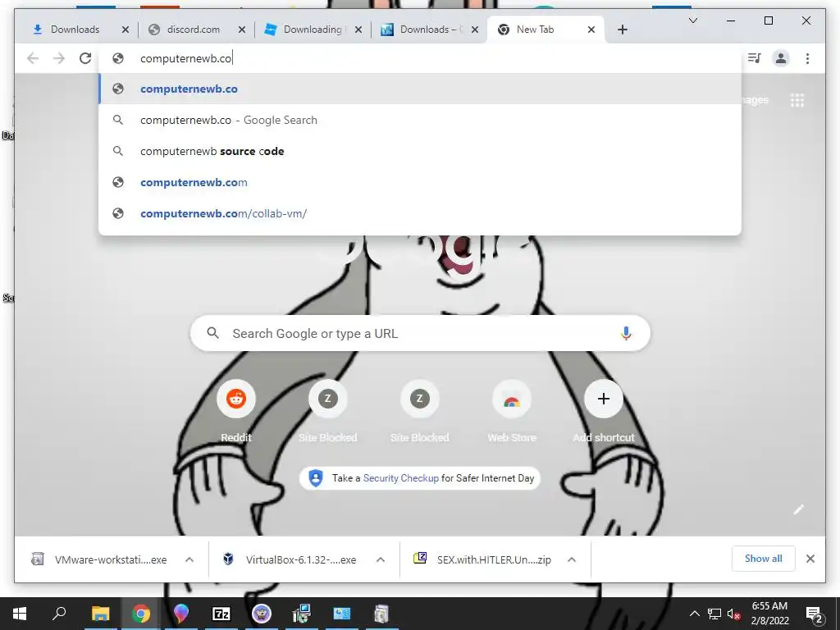The width and height of the screenshot is (840, 630).
Task: Switch to the Downloading tab
Action: (x=313, y=30)
